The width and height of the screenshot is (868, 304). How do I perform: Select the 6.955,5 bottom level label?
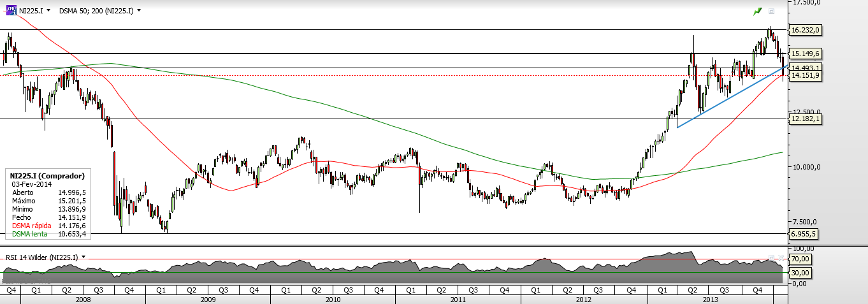click(x=804, y=234)
